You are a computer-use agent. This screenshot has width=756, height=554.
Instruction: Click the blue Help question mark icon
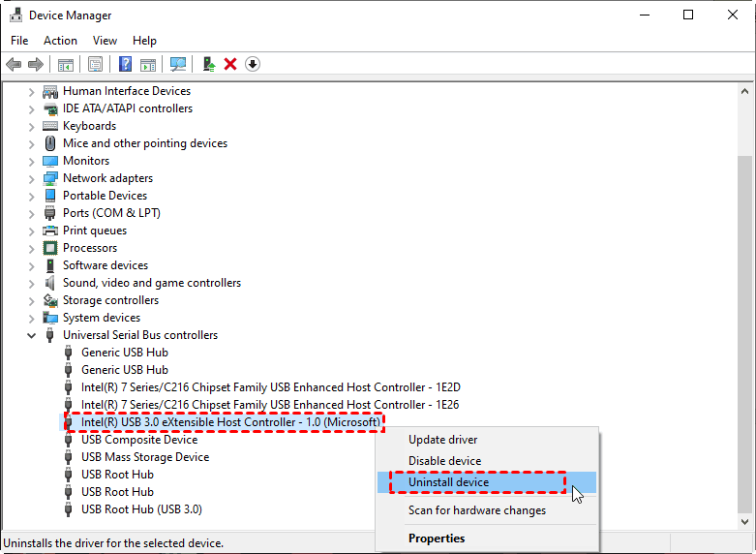coord(126,64)
